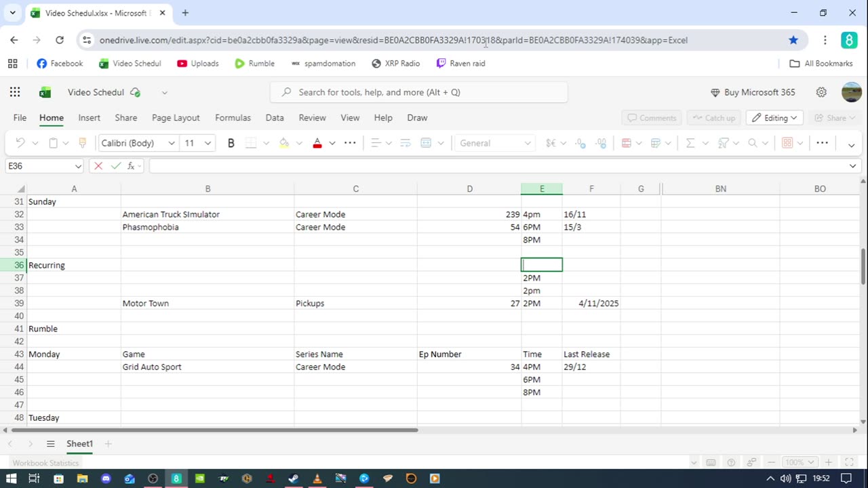Open the all sheets list icon
The height and width of the screenshot is (488, 868).
(x=50, y=444)
